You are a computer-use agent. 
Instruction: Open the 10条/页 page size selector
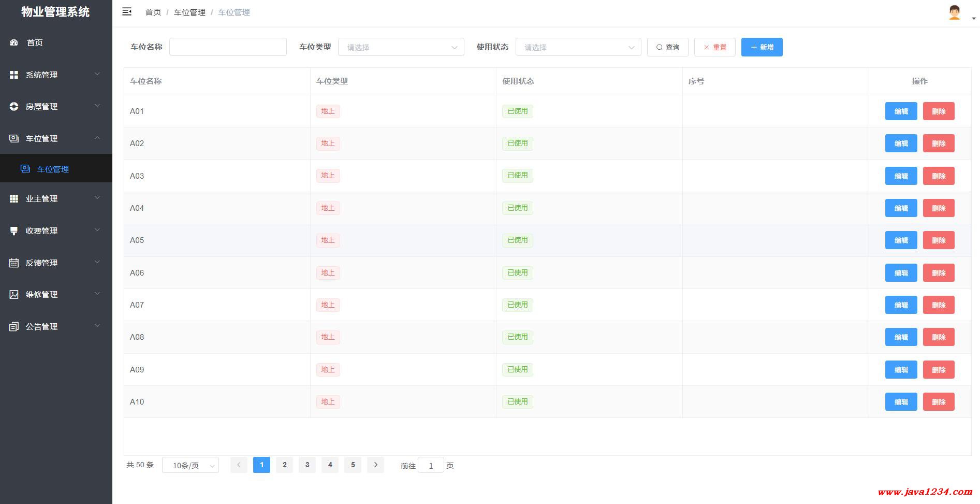(x=191, y=465)
